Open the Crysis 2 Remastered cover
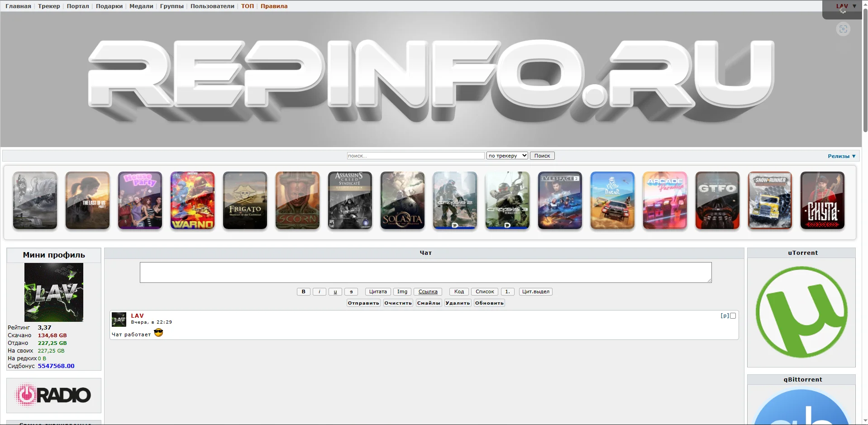868x425 pixels. [x=455, y=200]
